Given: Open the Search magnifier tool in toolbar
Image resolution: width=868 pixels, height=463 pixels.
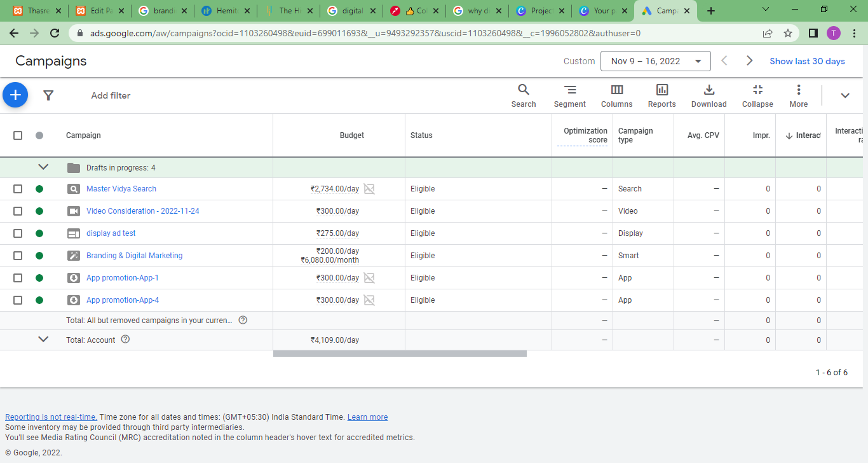Looking at the screenshot, I should (524, 96).
